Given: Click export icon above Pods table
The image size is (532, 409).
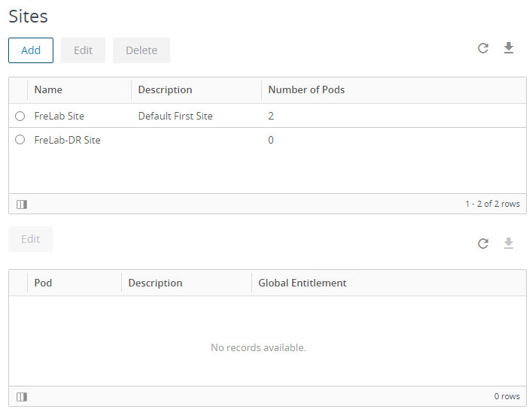Looking at the screenshot, I should click(509, 244).
